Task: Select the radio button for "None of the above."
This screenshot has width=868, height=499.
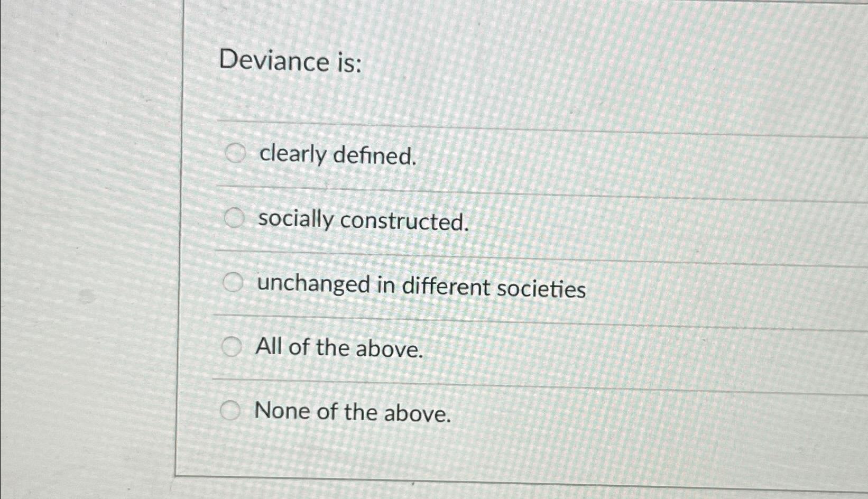Action: [230, 410]
